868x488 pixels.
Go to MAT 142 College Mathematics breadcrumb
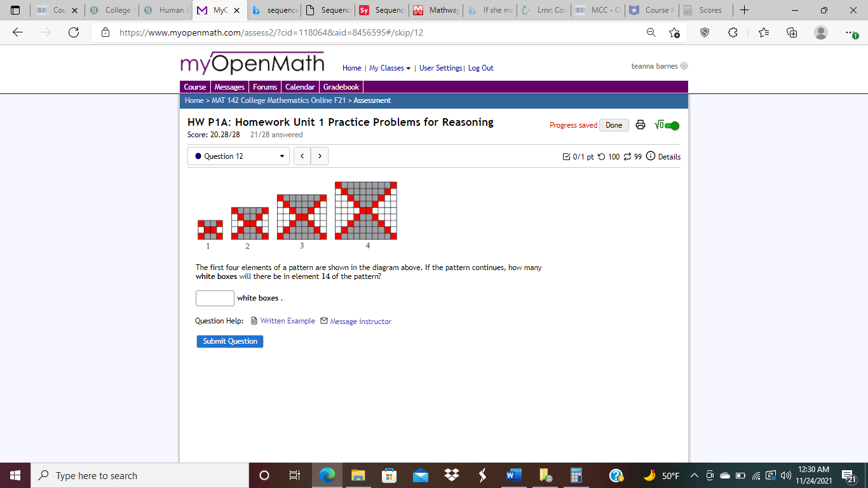[278, 100]
